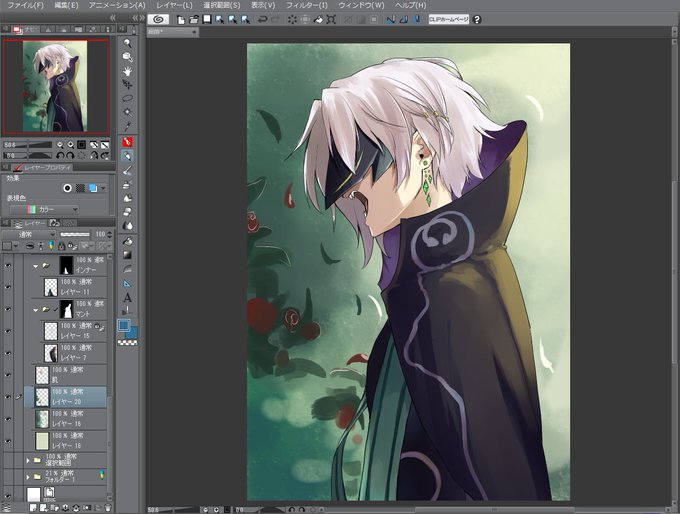Hide the 肌 layer
The height and width of the screenshot is (514, 680).
point(8,375)
